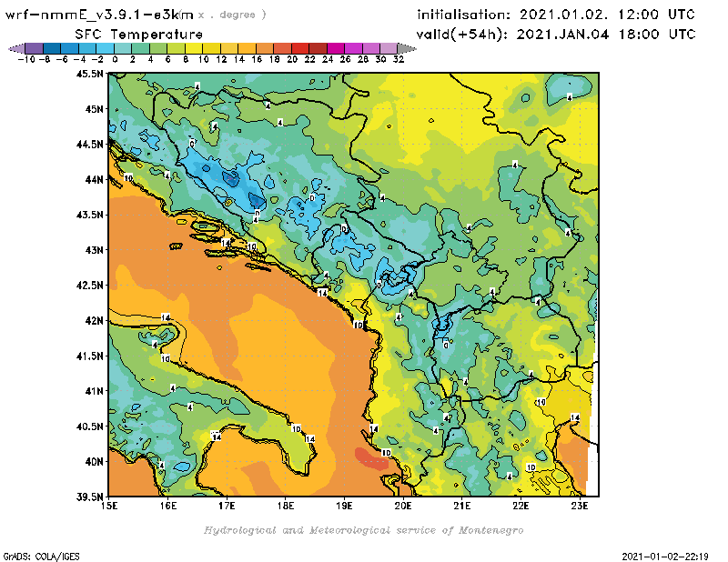
Task: Click the latitude label '42.5N'
Action: coord(89,286)
